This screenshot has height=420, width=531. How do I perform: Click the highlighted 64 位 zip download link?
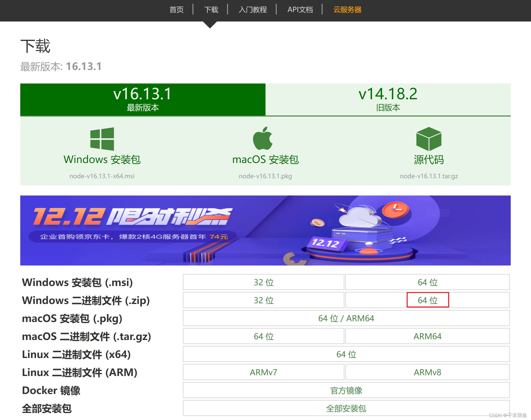tap(428, 300)
